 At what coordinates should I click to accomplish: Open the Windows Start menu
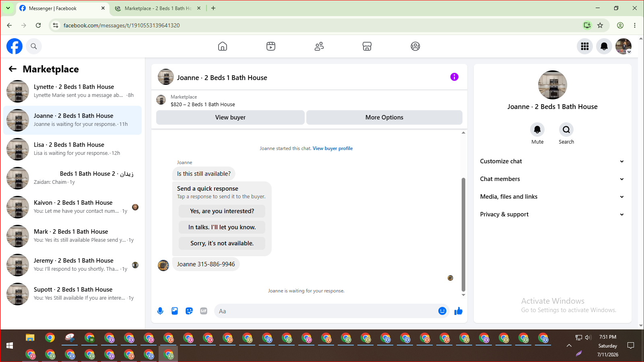tap(10, 346)
